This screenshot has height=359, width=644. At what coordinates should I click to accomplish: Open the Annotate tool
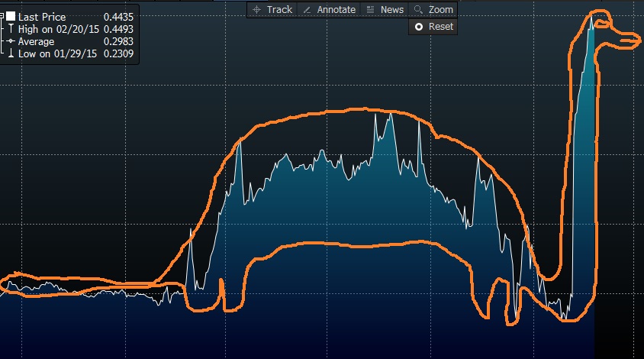tap(329, 9)
